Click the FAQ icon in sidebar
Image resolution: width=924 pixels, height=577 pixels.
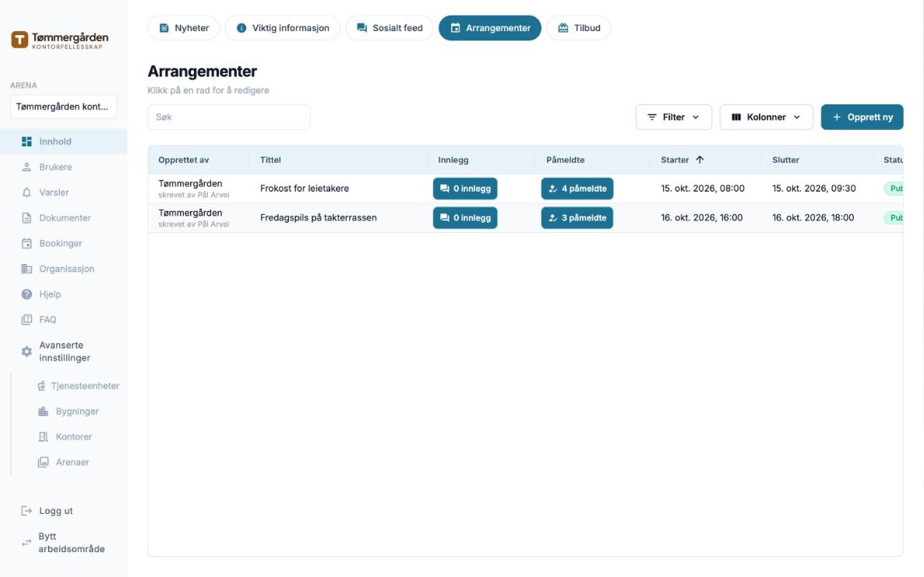click(26, 320)
